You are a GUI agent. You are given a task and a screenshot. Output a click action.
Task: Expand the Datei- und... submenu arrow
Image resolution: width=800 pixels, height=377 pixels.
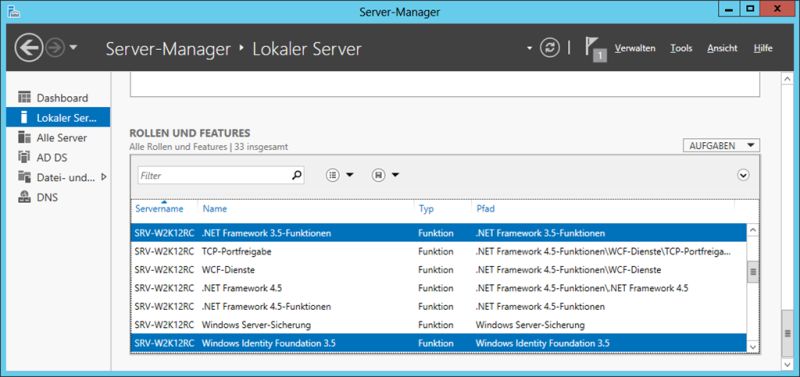click(x=104, y=177)
